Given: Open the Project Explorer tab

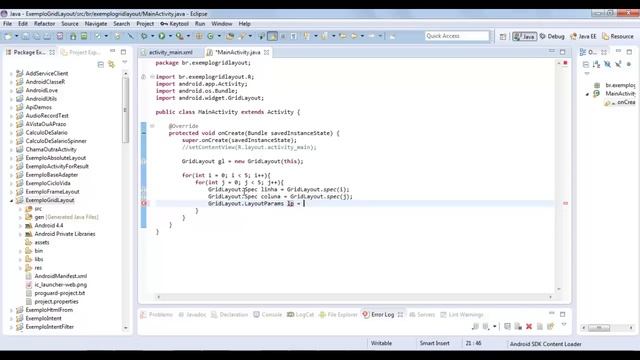Looking at the screenshot, I should pyautogui.click(x=80, y=52).
